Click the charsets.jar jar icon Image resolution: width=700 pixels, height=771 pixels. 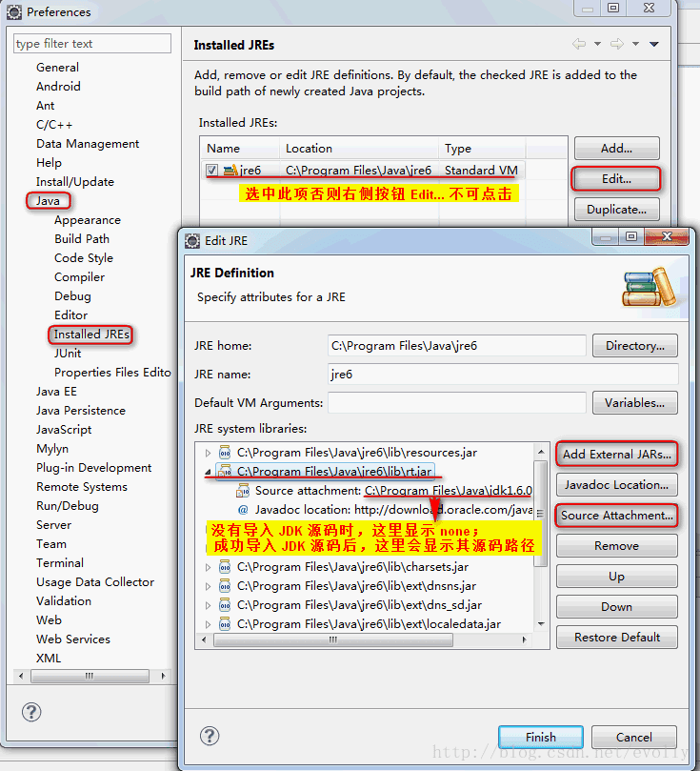coord(225,567)
